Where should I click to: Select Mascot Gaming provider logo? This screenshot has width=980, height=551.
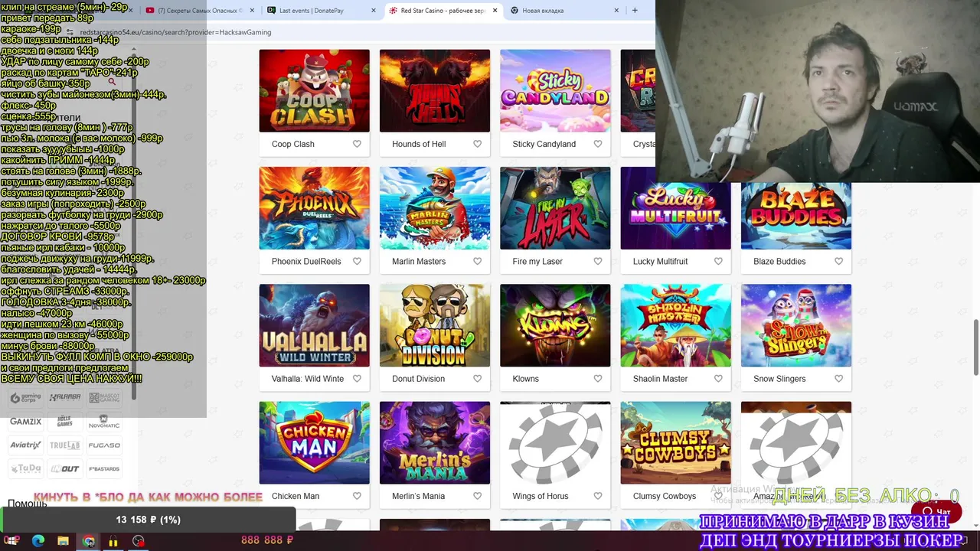[x=104, y=398]
